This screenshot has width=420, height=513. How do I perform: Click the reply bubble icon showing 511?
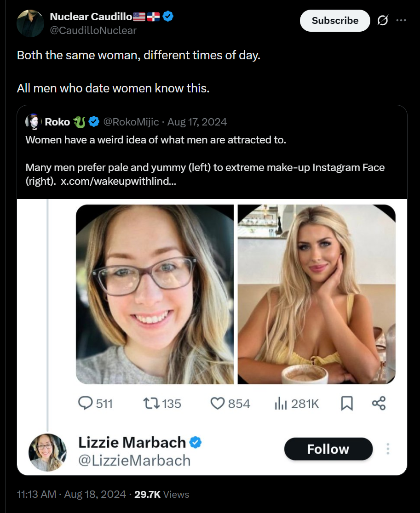[x=86, y=404]
